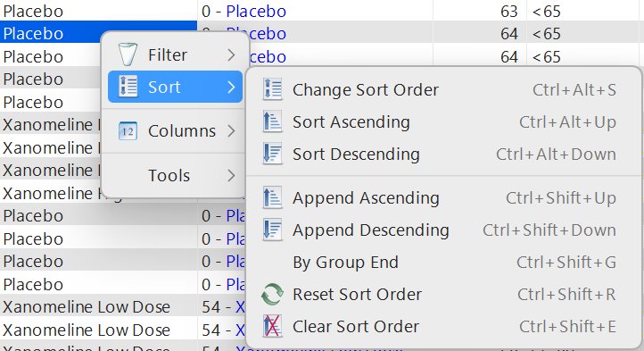Open the Tools context menu entry
The height and width of the screenshot is (351, 644).
176,176
